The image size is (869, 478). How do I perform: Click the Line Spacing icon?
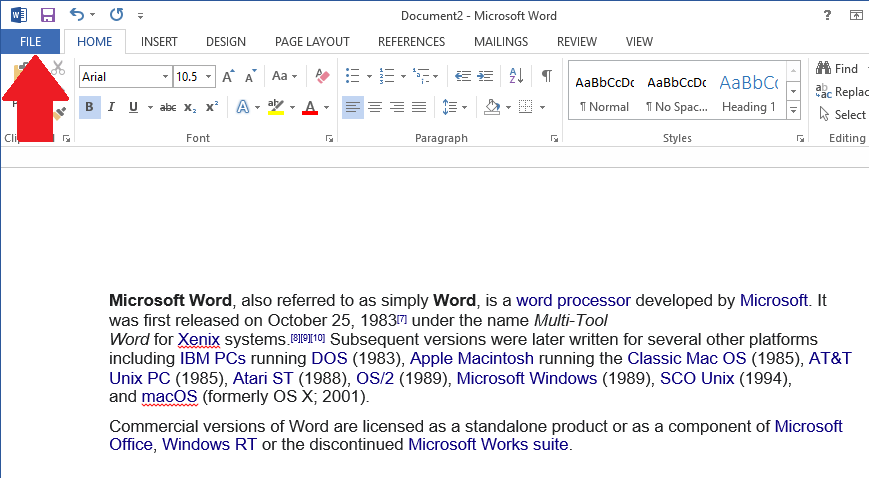[x=449, y=107]
